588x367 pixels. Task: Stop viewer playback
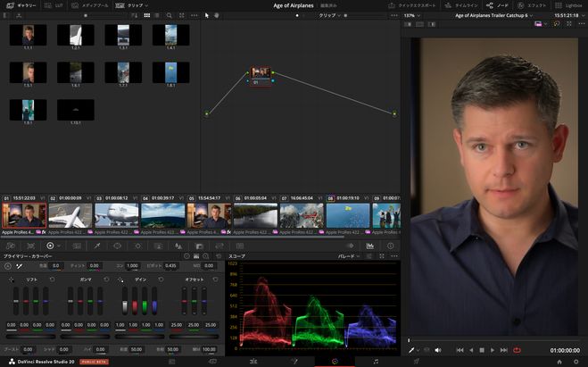482,350
